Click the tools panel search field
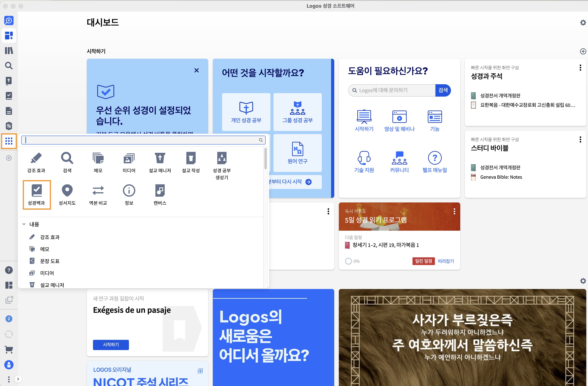This screenshot has width=588, height=386. pos(143,140)
